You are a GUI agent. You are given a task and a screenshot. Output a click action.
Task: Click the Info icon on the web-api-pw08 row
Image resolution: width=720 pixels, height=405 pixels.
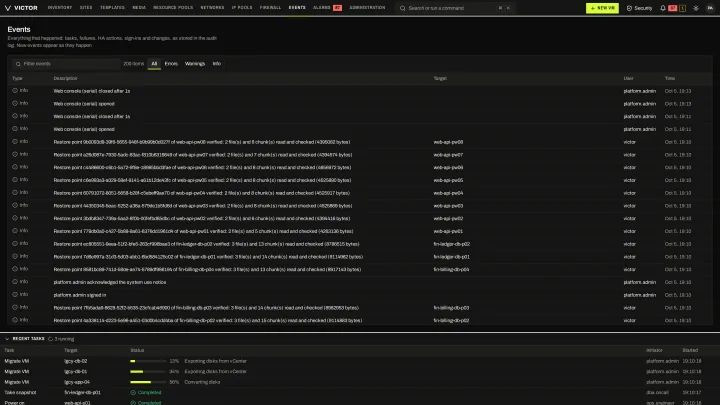pyautogui.click(x=15, y=142)
